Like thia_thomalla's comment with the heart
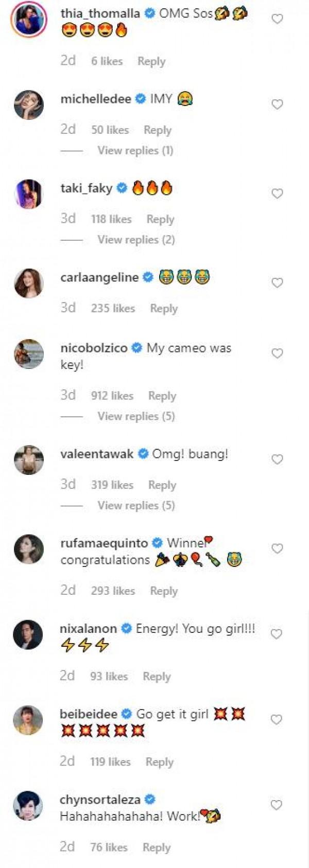Image resolution: width=309 pixels, height=868 pixels. point(277,19)
